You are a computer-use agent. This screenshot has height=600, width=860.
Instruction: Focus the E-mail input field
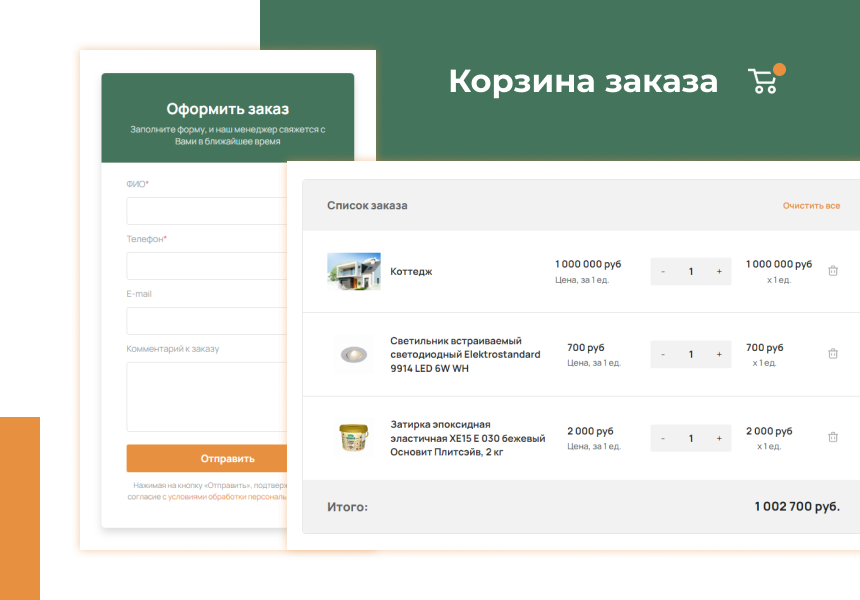(207, 321)
